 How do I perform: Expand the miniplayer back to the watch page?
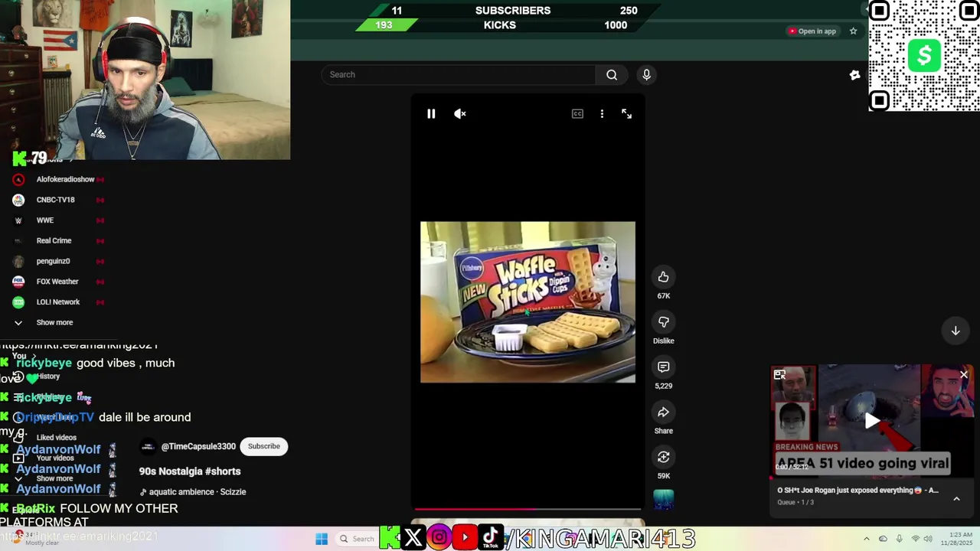pos(779,375)
